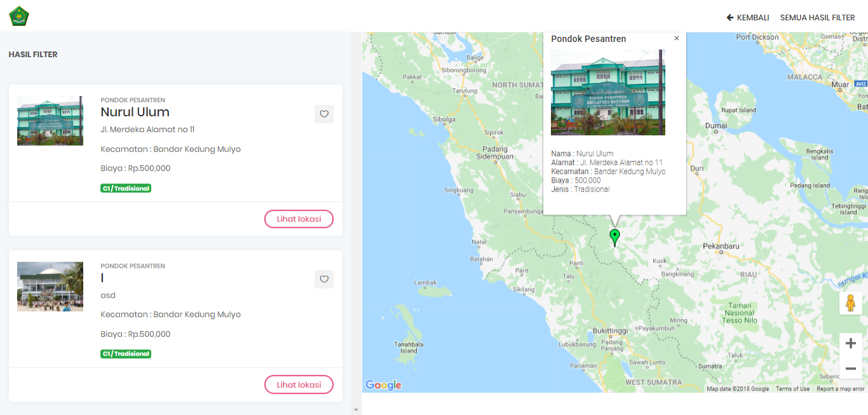
Task: Zoom out the map with minus button
Action: pyautogui.click(x=851, y=368)
